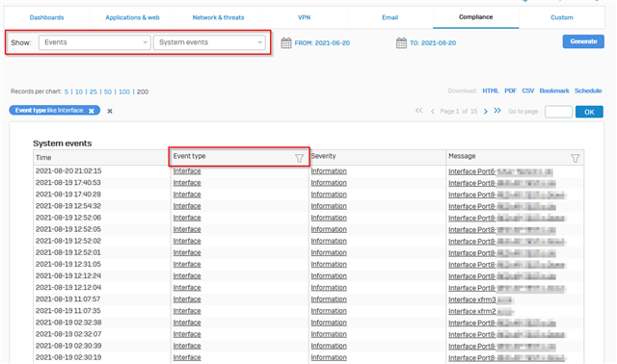Show 10 records per chart

tap(79, 91)
